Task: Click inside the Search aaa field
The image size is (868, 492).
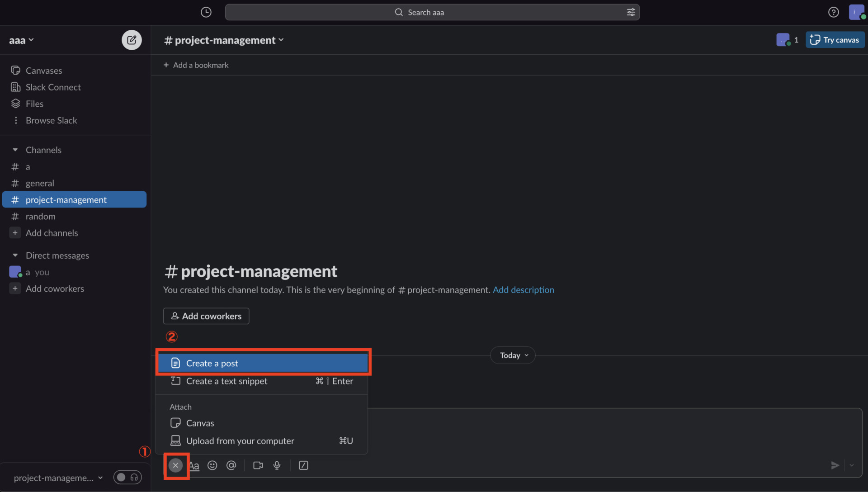Action: [432, 12]
